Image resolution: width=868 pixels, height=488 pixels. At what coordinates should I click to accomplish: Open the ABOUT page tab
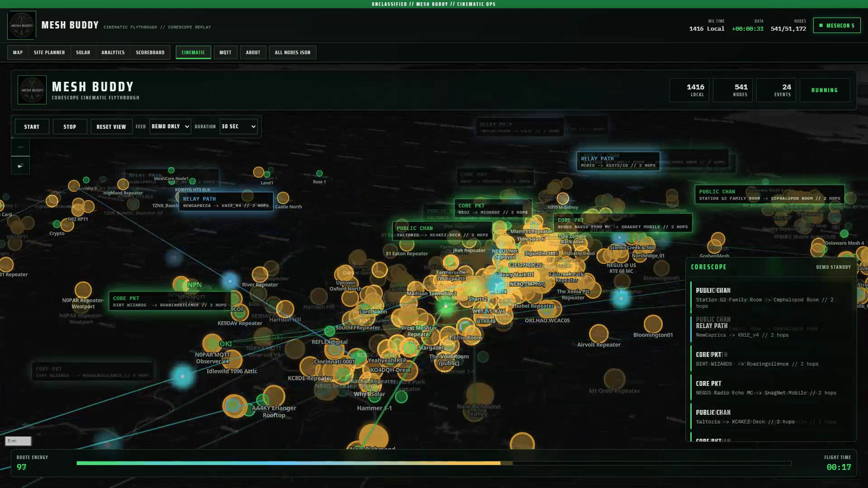coord(253,52)
